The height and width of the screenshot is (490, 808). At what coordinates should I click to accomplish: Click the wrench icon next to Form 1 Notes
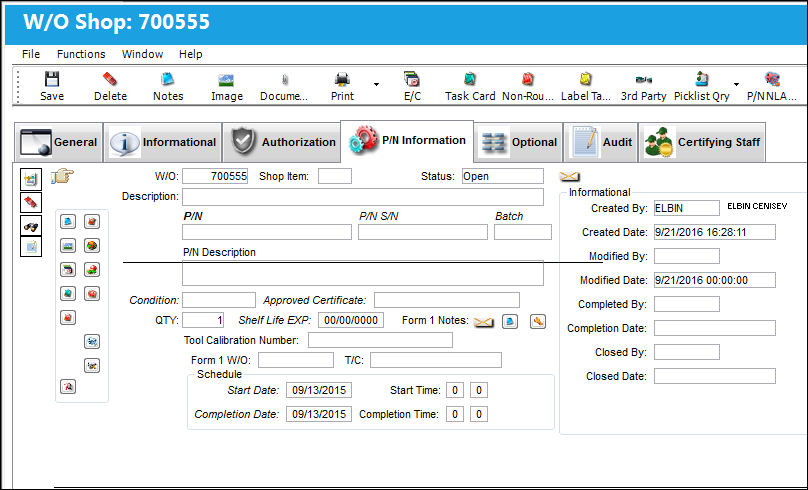537,322
